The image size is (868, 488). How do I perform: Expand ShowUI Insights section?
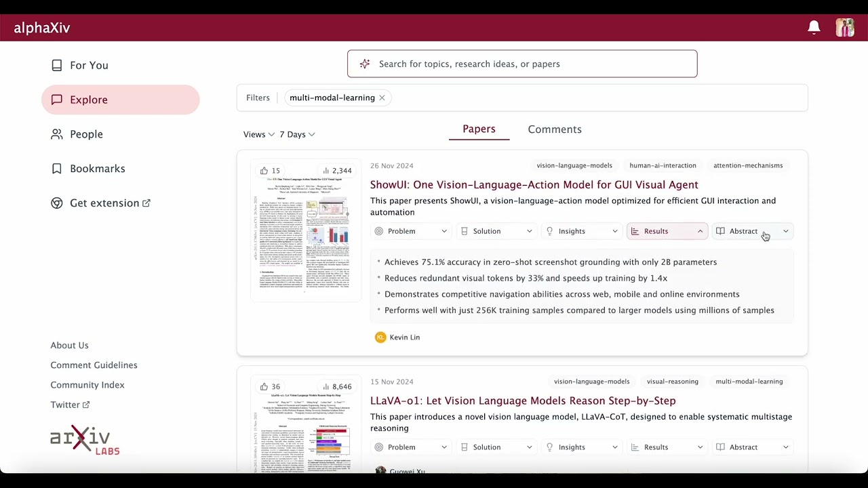tap(582, 231)
